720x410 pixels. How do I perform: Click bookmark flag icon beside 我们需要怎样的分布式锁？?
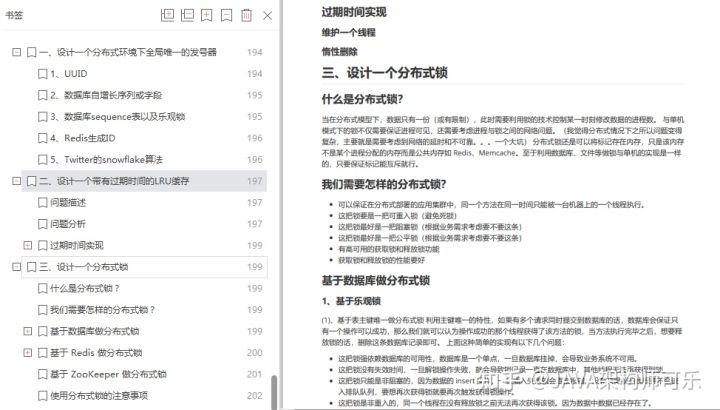(42, 310)
